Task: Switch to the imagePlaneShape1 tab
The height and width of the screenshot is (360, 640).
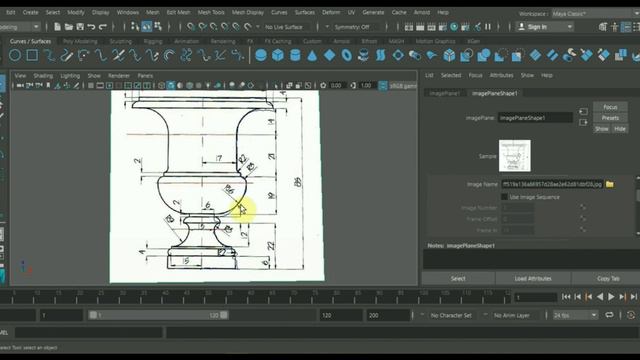Action: tap(494, 93)
